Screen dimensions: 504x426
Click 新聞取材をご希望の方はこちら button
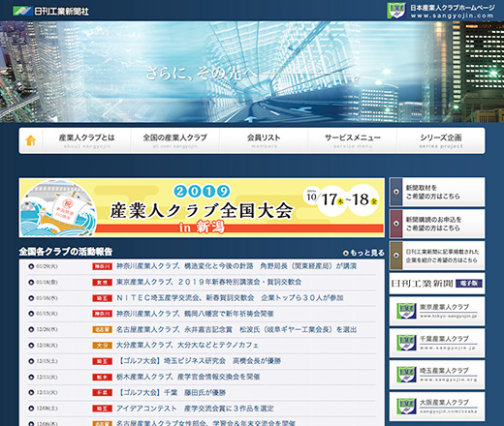point(437,192)
